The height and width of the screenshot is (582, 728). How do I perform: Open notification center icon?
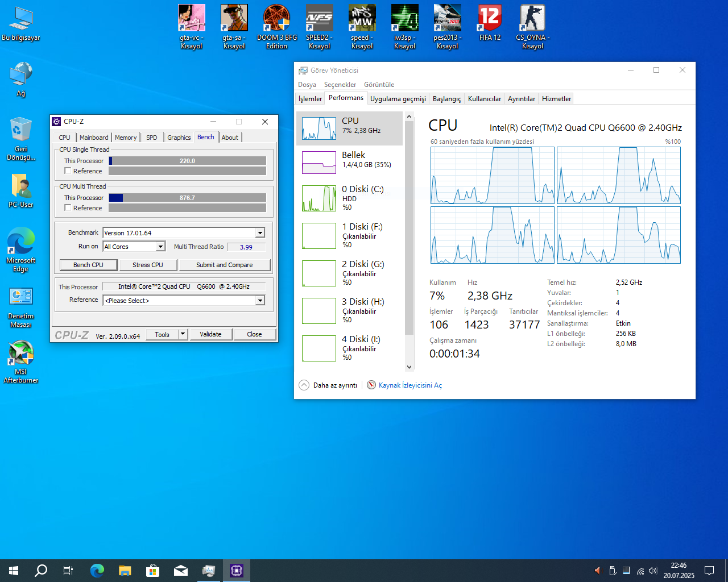click(x=709, y=571)
